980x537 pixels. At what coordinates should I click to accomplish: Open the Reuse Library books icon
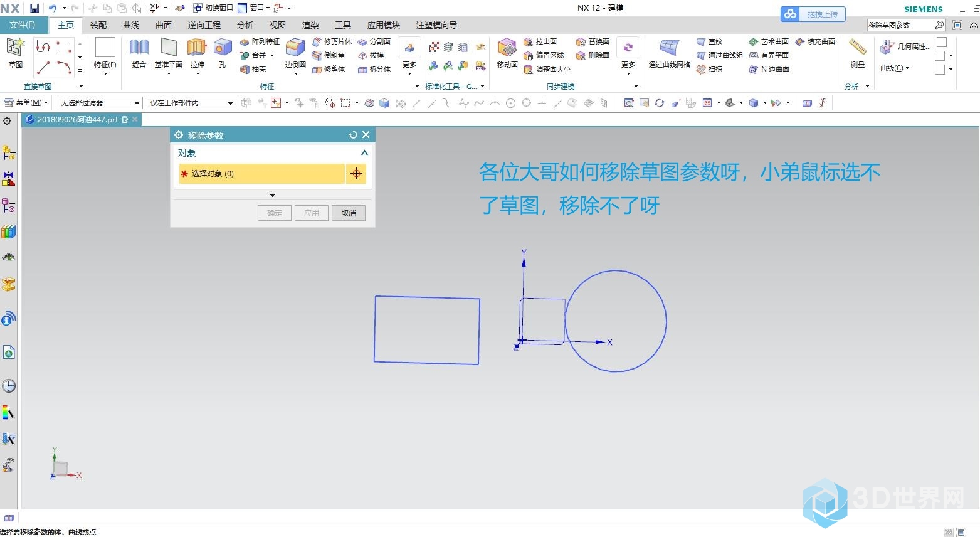tap(8, 232)
